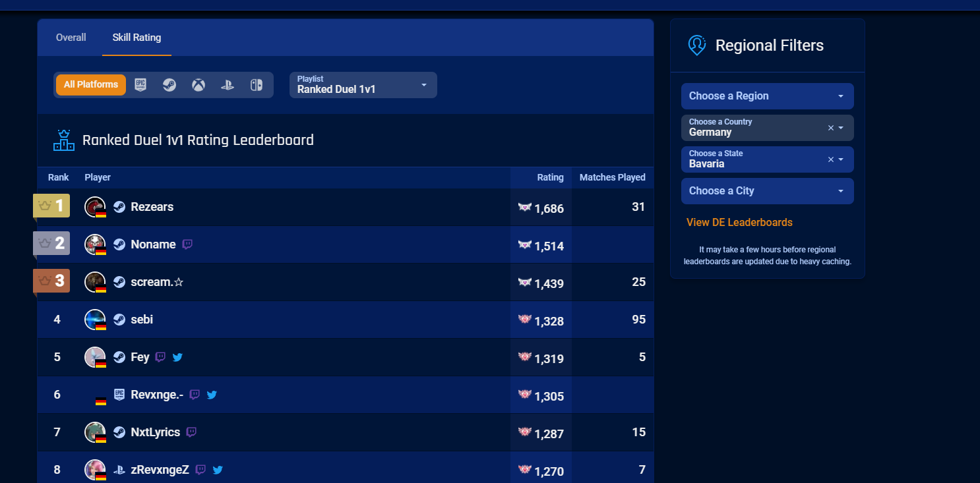Open zRevxngeZ's Twitter profile icon

(218, 470)
